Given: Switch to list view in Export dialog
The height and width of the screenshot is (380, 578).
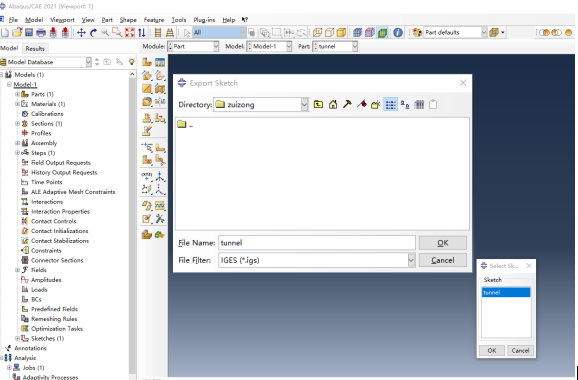Looking at the screenshot, I should tap(390, 105).
